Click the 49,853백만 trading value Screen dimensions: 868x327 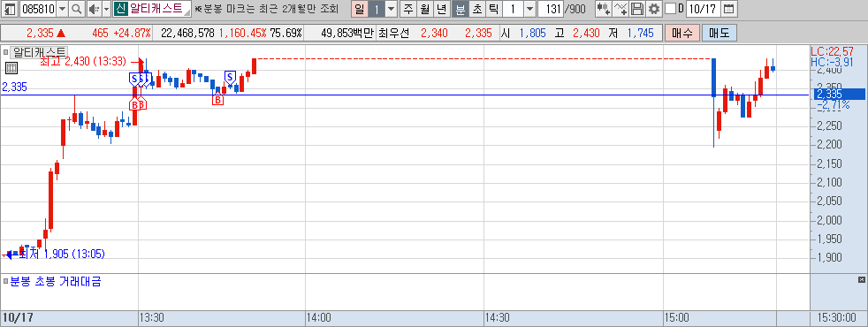[347, 34]
